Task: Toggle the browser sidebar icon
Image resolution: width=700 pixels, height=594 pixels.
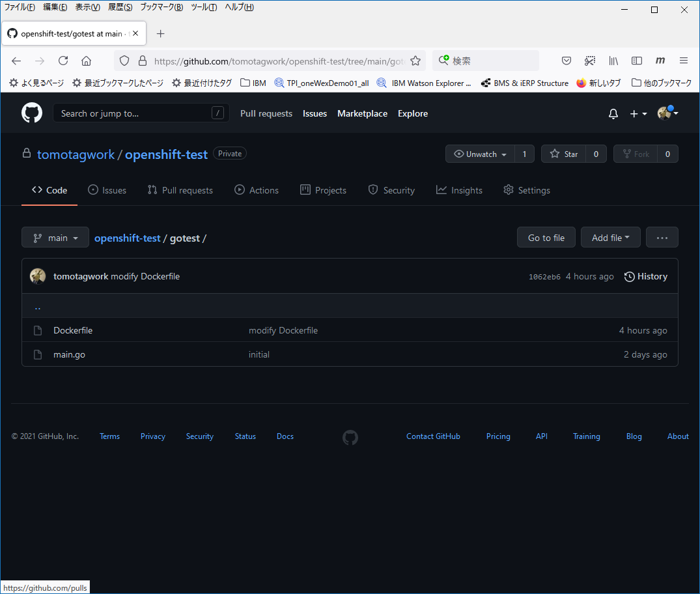Action: click(x=637, y=61)
